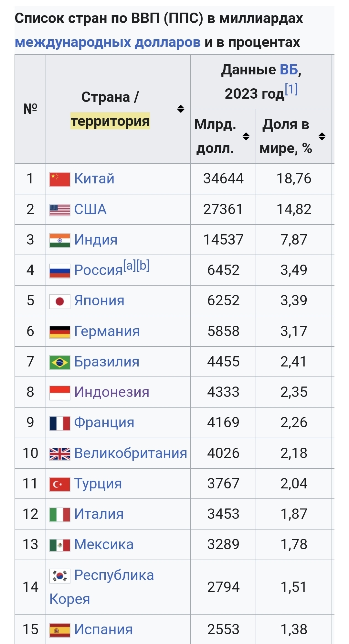
Task: Click the Germany flag icon
Action: point(59,332)
